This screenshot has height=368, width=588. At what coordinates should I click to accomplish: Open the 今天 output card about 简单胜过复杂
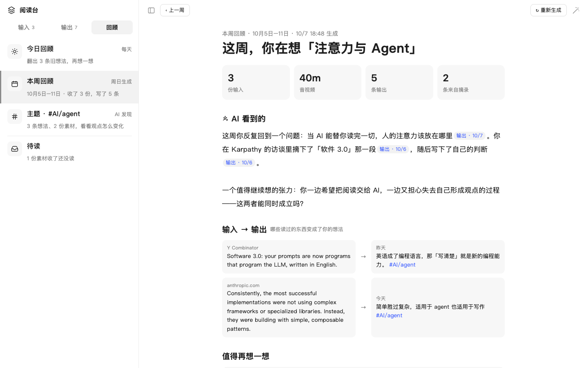pyautogui.click(x=438, y=307)
